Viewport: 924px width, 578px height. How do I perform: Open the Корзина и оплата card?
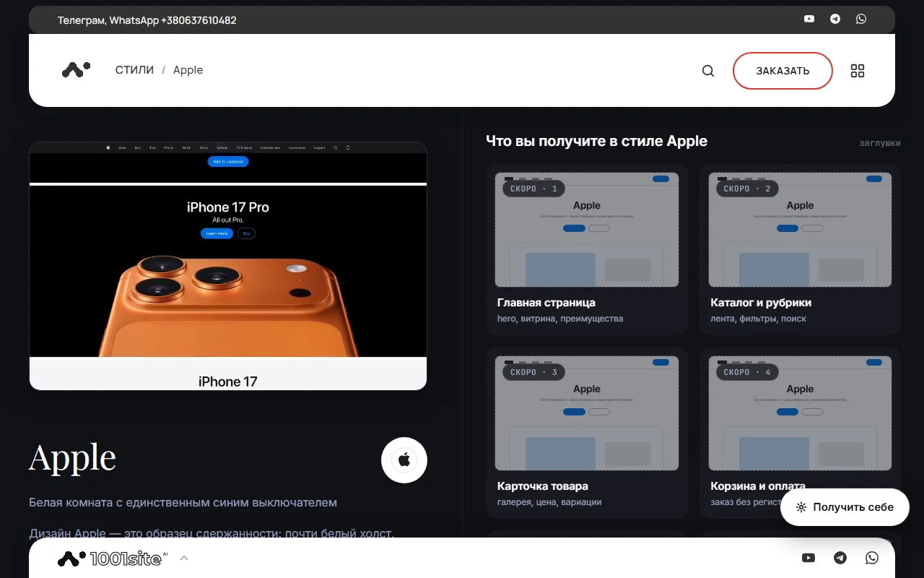pyautogui.click(x=800, y=433)
